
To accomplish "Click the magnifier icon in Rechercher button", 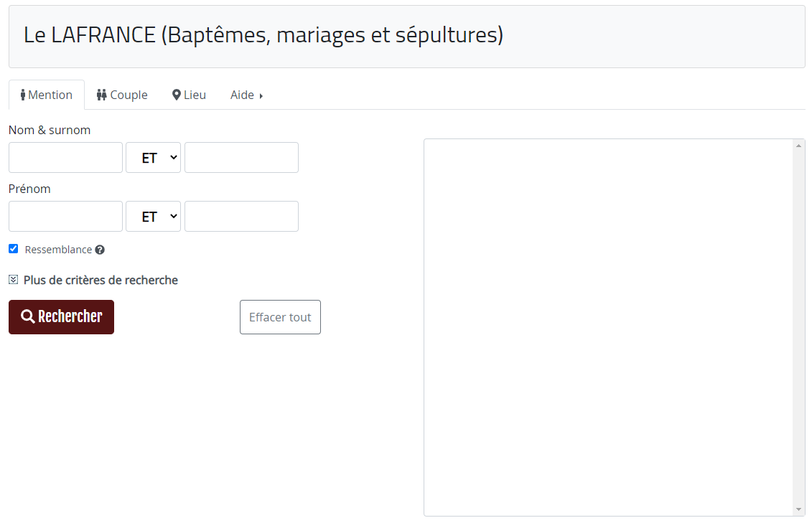I will (x=28, y=316).
